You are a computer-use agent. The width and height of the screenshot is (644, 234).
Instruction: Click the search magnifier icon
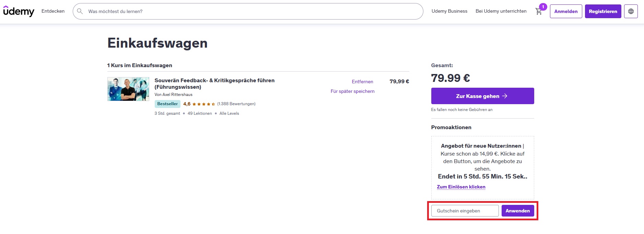80,11
